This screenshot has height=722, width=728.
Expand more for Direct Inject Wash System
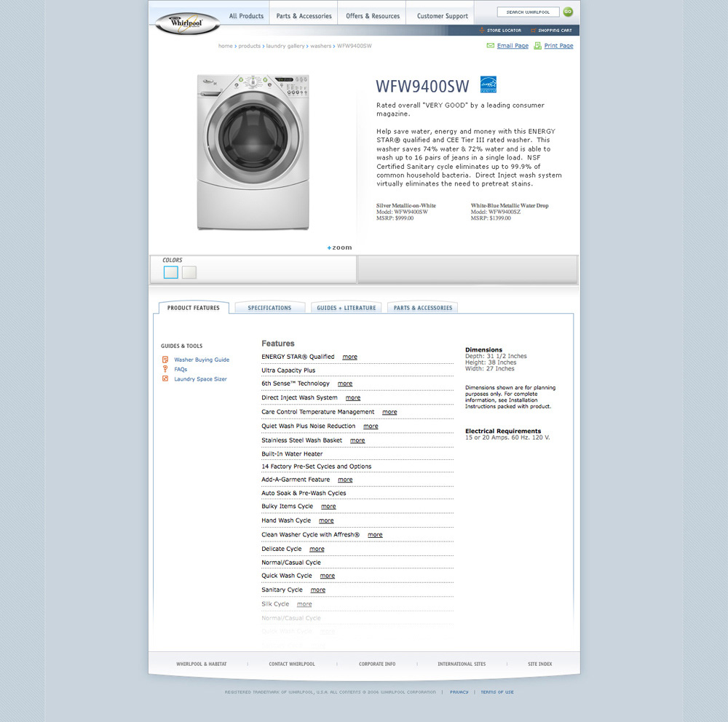tap(353, 397)
